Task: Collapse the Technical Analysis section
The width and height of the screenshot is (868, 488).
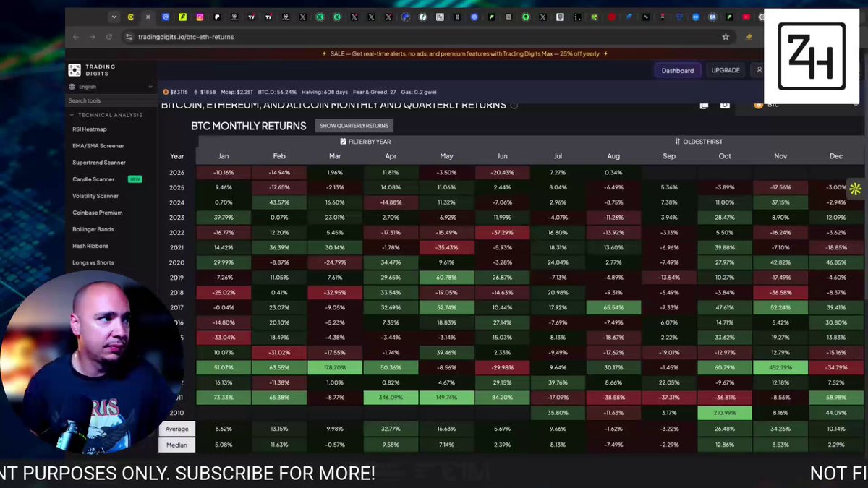Action: tap(106, 115)
